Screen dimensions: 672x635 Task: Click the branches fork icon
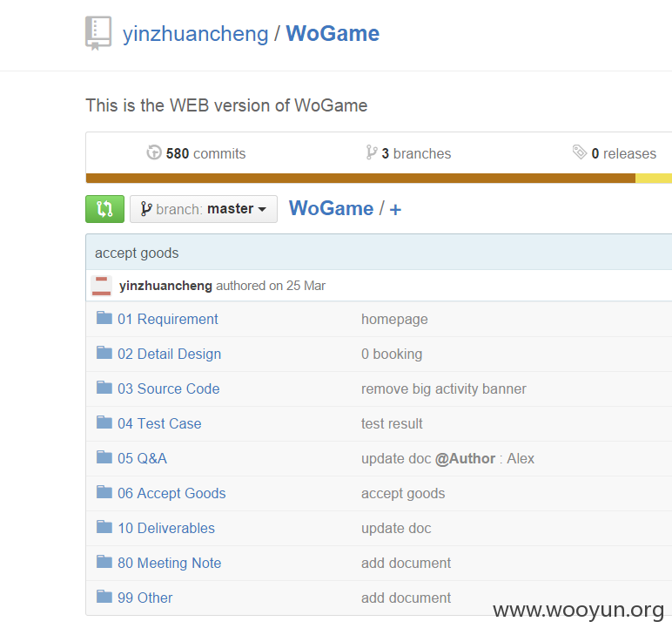pos(371,152)
